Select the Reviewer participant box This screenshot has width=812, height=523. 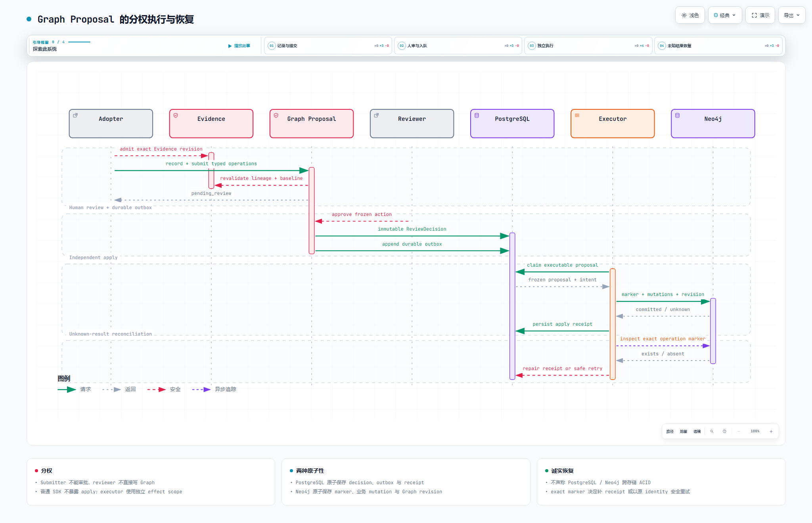pyautogui.click(x=412, y=124)
